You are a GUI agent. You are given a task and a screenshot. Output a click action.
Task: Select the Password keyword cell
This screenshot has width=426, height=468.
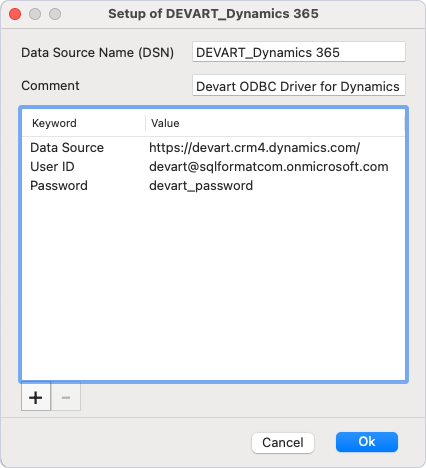coord(59,185)
